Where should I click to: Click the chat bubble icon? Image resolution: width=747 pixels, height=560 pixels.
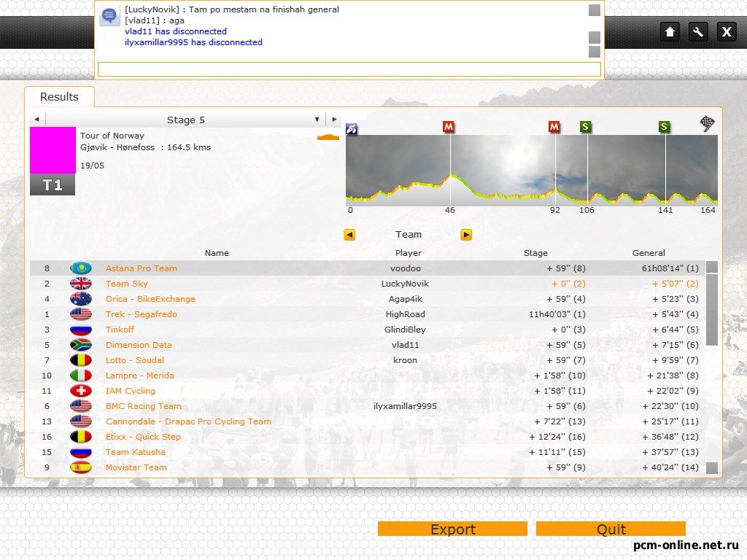click(x=109, y=16)
